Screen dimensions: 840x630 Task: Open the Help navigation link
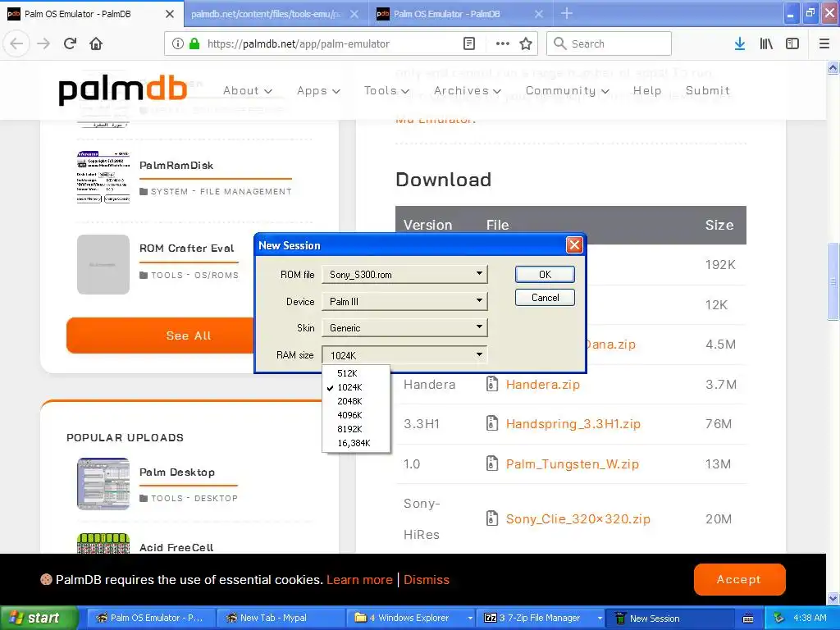pos(647,90)
